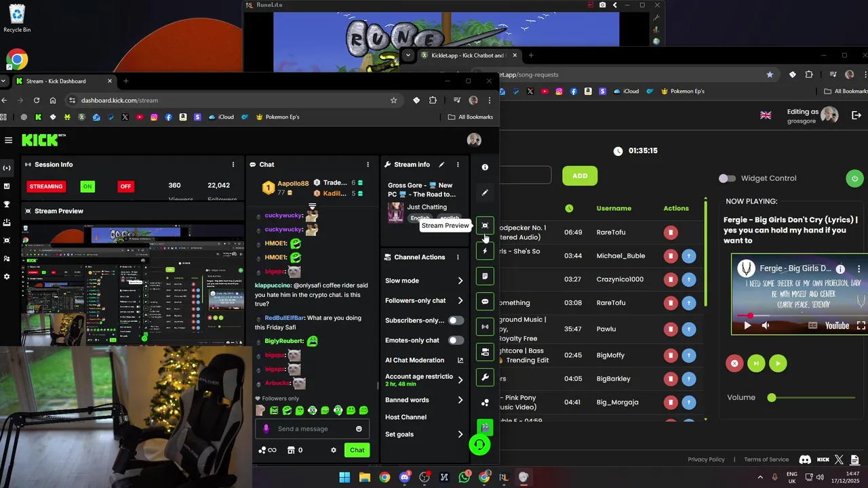
Task: Expand Banned words settings
Action: pos(460,400)
